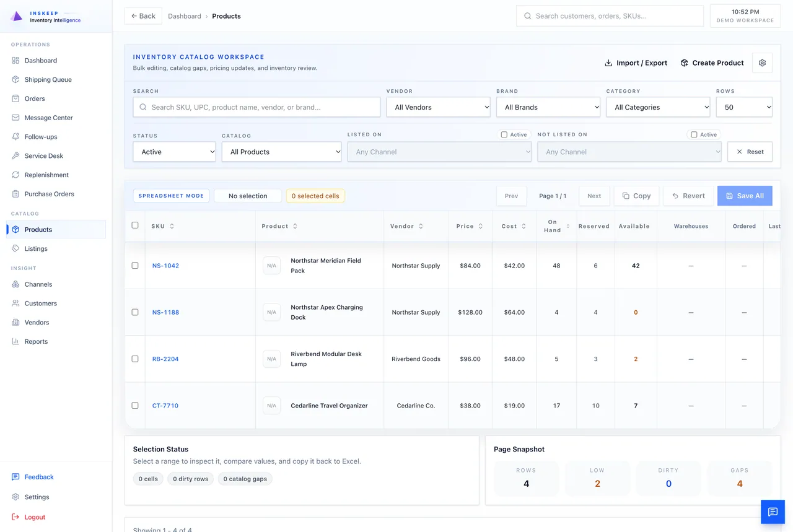Go to Products in the sidebar
Image resolution: width=793 pixels, height=532 pixels.
click(x=56, y=229)
